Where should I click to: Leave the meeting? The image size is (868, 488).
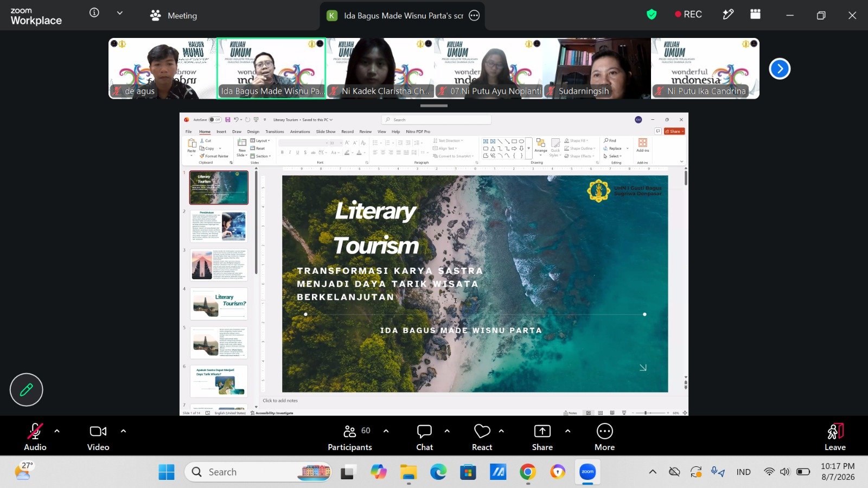[835, 437]
